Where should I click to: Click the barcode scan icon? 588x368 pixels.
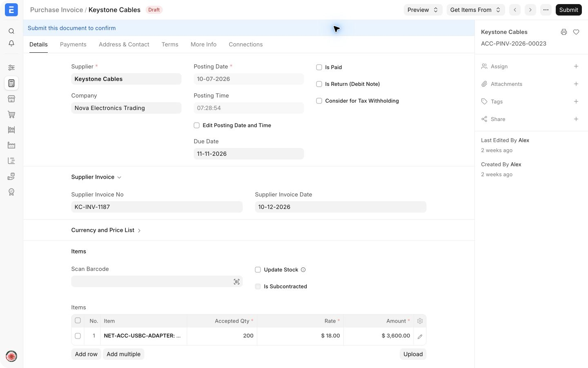coord(236,282)
